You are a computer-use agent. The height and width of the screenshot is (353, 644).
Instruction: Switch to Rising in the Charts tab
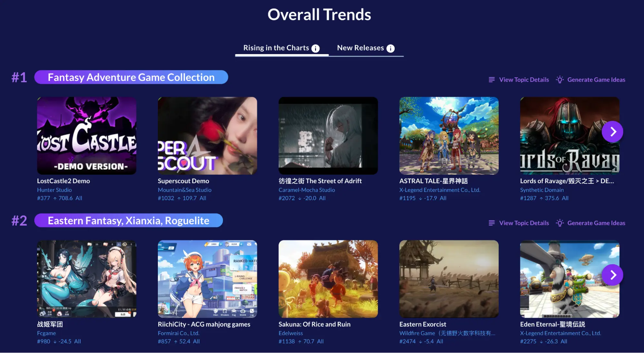[282, 48]
